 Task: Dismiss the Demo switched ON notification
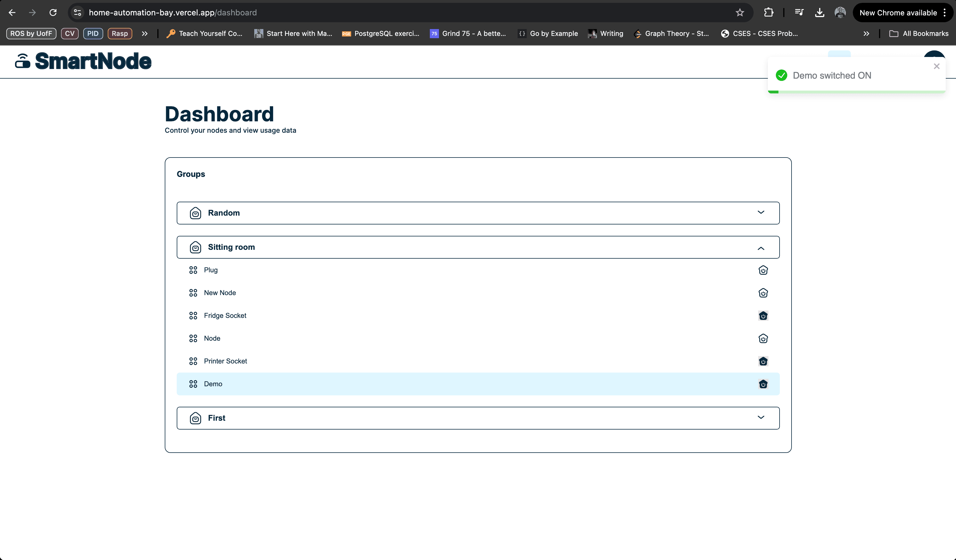coord(936,66)
